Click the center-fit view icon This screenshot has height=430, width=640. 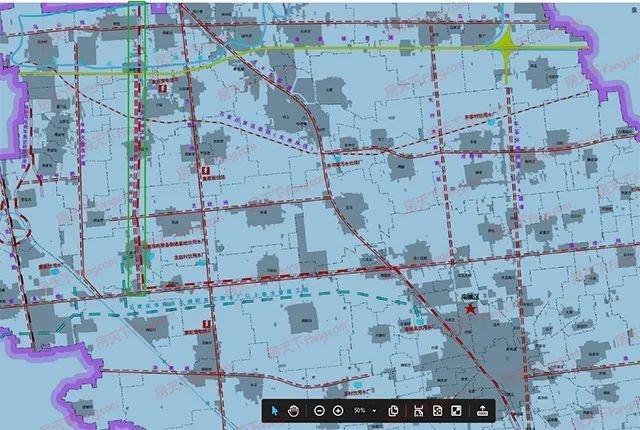(x=437, y=411)
